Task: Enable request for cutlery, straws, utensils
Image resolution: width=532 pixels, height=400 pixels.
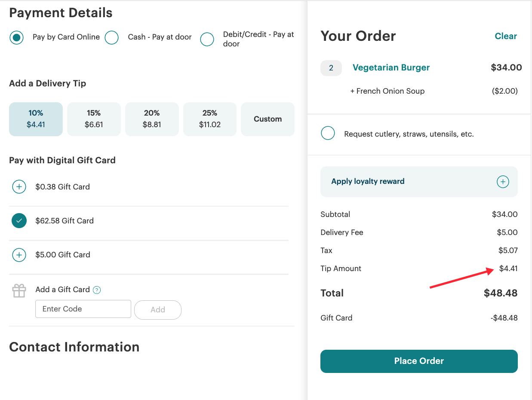Action: click(x=328, y=133)
